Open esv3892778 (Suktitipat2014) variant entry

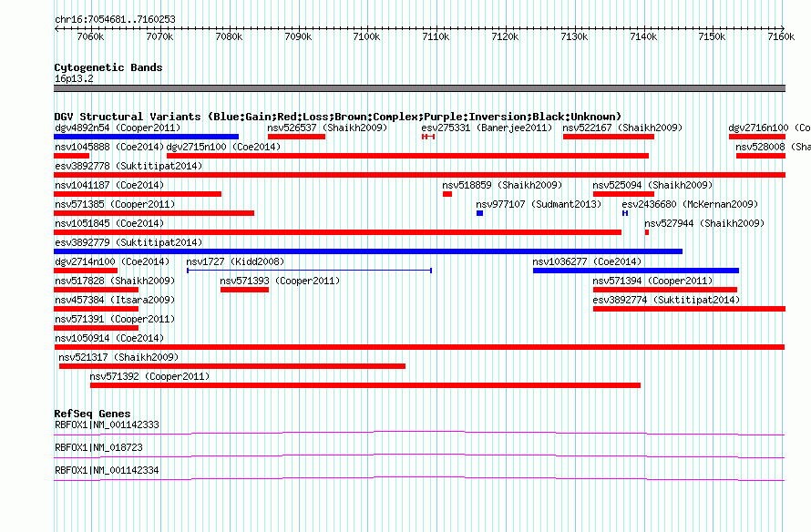(x=128, y=166)
